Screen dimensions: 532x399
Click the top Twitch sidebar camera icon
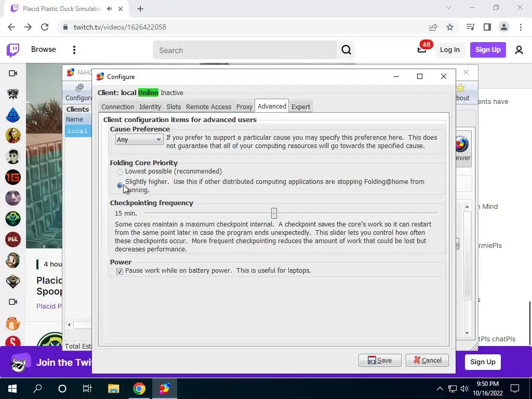[13, 73]
